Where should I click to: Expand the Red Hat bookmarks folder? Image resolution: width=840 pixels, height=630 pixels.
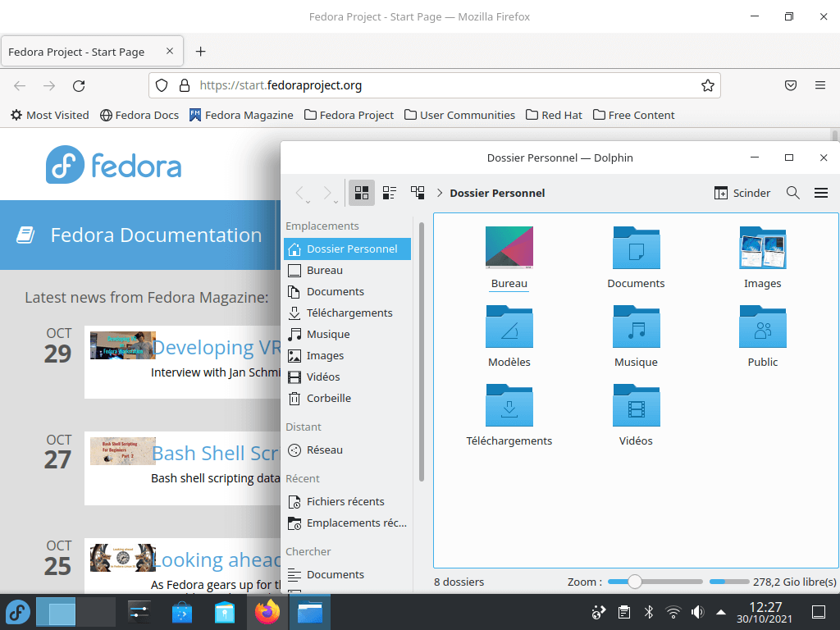tap(554, 115)
